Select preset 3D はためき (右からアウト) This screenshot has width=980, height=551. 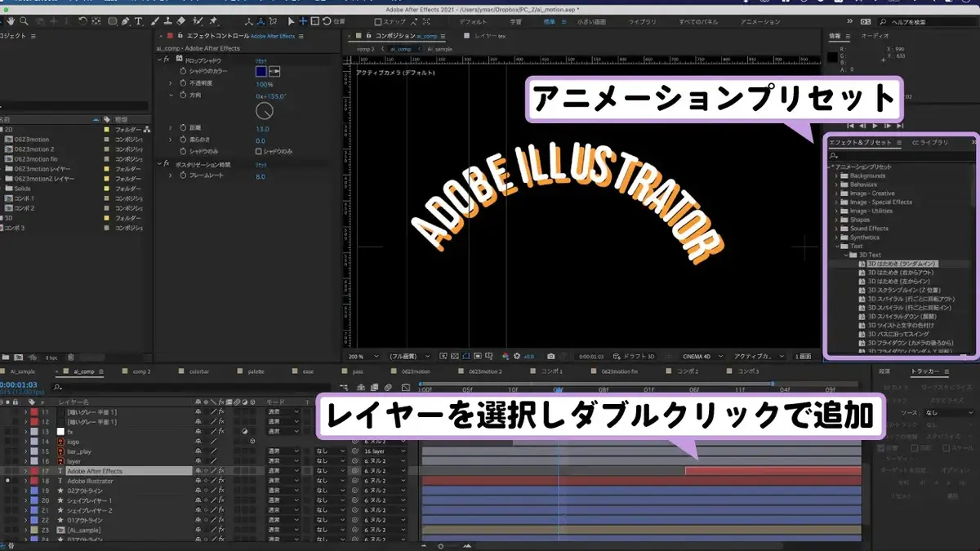901,273
